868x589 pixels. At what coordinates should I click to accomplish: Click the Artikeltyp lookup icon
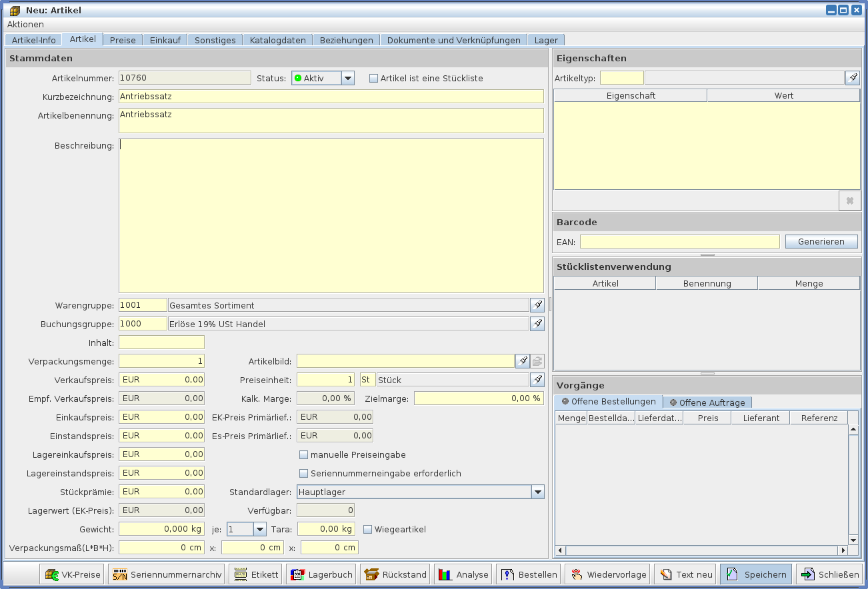click(x=853, y=78)
